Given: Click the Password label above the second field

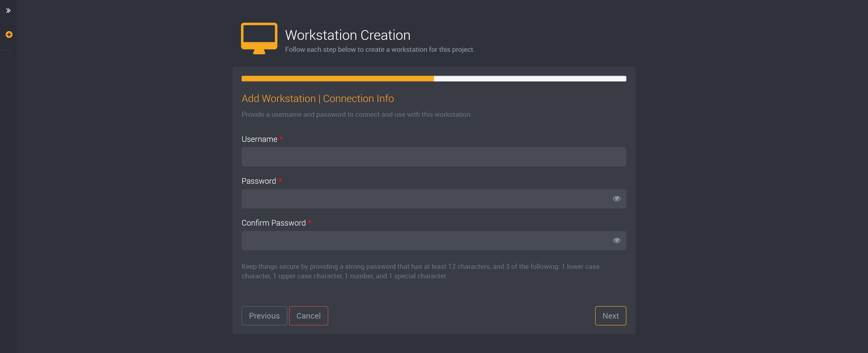Looking at the screenshot, I should (258, 181).
